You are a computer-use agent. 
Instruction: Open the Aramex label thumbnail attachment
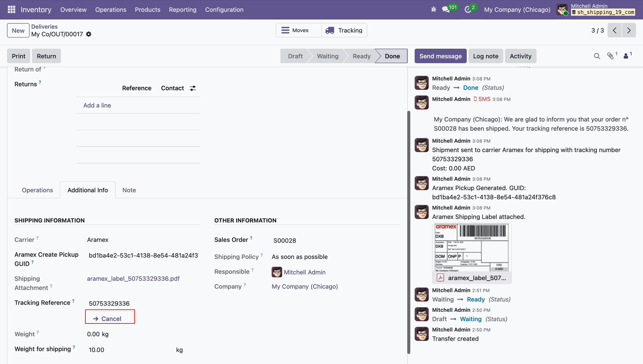[x=472, y=248]
